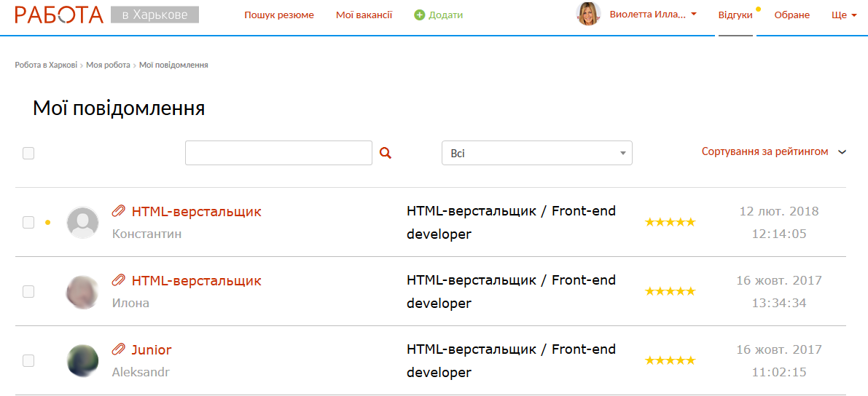
Task: Check the box for Илона's message
Action: [x=28, y=291]
